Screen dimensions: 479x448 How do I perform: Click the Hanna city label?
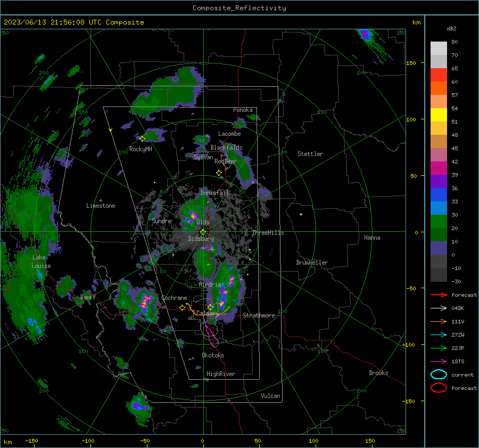coord(372,238)
